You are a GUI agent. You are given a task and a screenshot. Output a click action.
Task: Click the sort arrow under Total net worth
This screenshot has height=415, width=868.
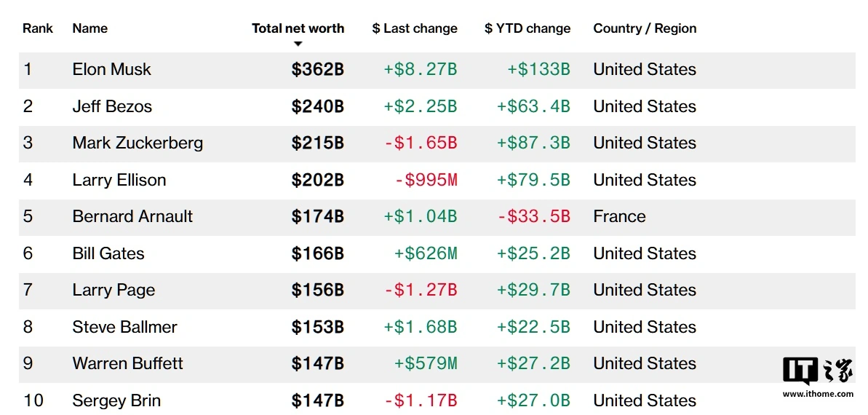pyautogui.click(x=298, y=44)
